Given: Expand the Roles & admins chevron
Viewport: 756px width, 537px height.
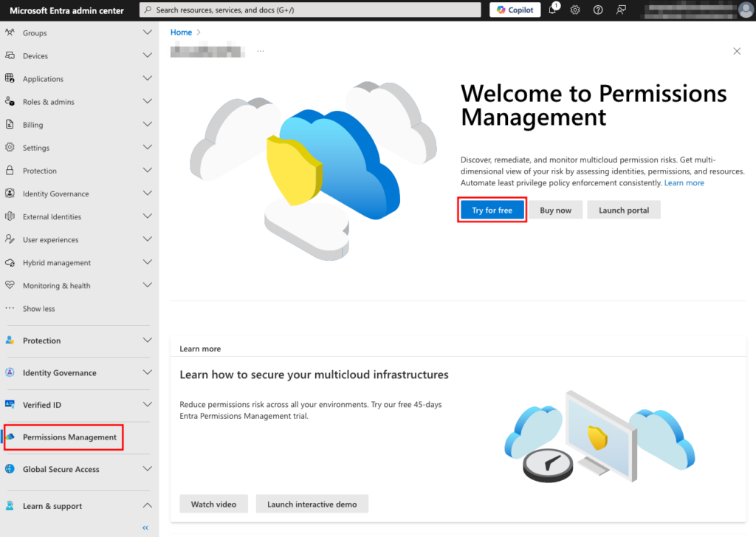Looking at the screenshot, I should click(147, 101).
